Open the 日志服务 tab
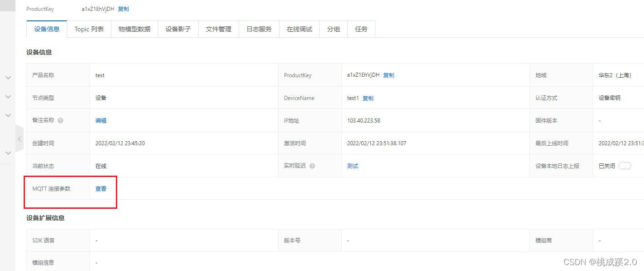 pos(259,29)
